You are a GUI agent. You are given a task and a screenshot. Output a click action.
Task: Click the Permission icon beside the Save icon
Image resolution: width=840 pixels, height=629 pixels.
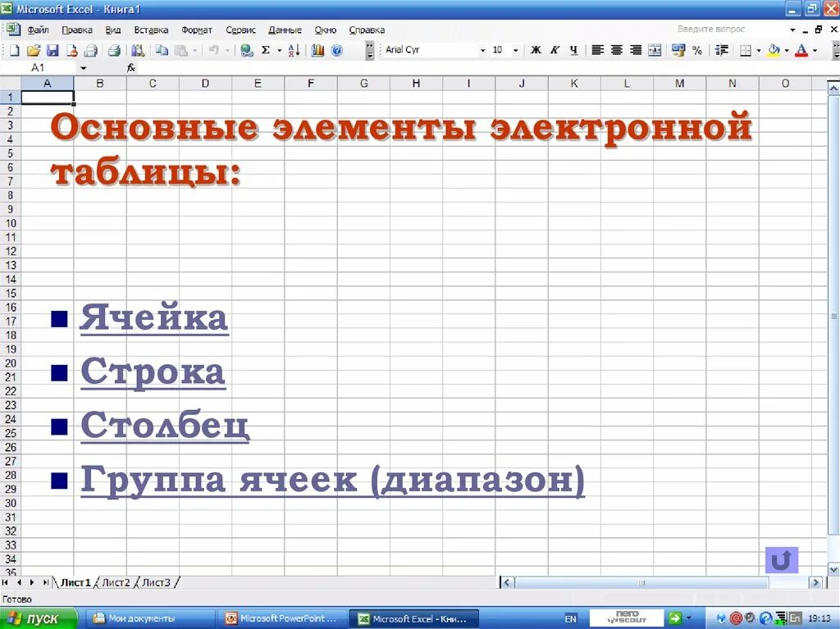72,50
